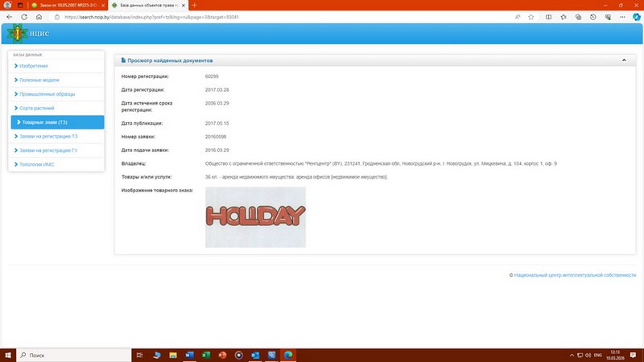
Task: Click Национальный центр интеллектуальной собственности footer link
Action: [575, 274]
